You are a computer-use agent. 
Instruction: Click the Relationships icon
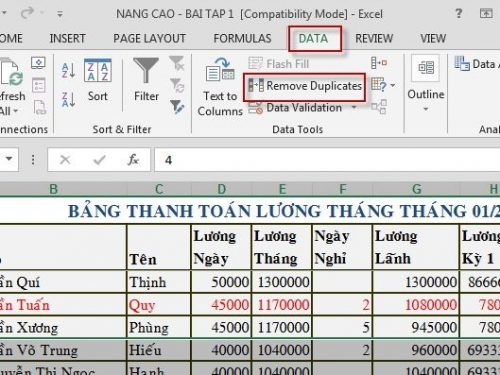379,107
